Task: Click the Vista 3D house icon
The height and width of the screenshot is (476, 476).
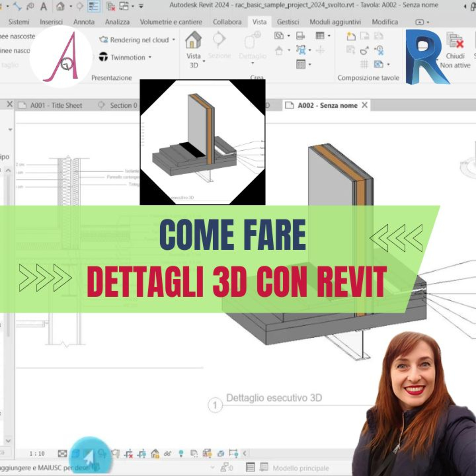Action: (x=193, y=40)
